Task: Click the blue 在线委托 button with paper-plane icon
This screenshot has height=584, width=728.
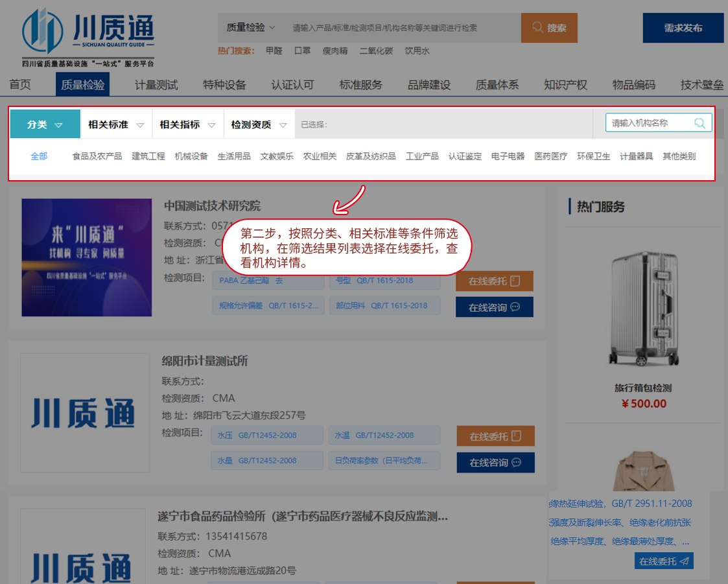Action: pos(664,561)
